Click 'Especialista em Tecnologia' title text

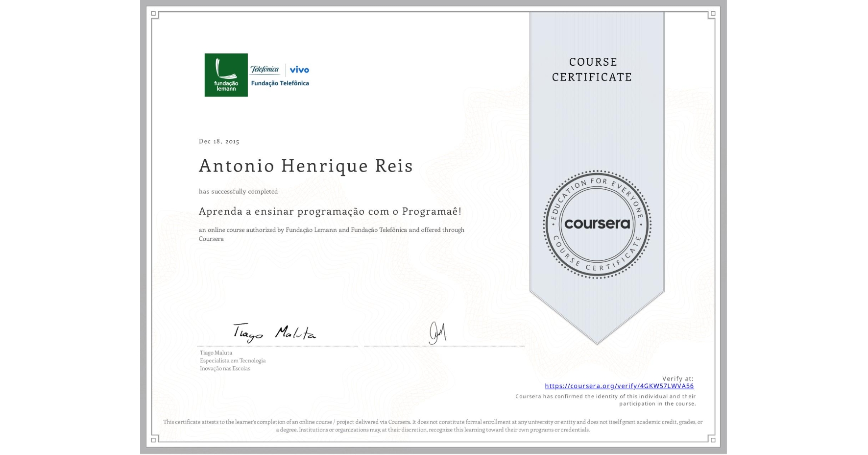(x=233, y=360)
